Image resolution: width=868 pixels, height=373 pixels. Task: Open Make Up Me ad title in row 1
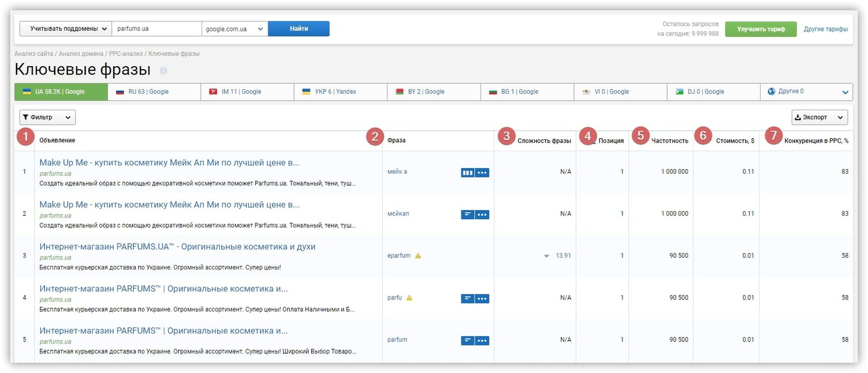tap(169, 162)
